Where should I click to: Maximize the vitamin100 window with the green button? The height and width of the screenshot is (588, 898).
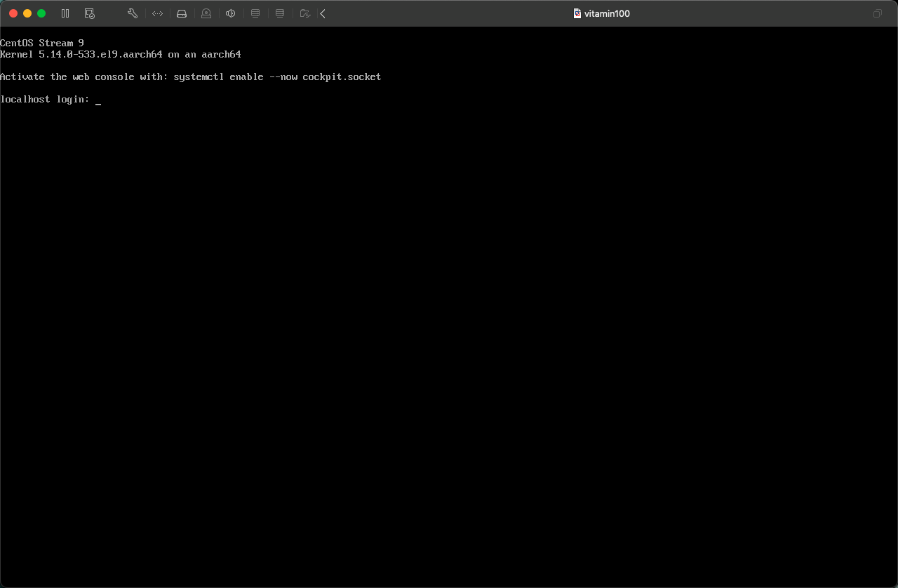click(x=41, y=13)
